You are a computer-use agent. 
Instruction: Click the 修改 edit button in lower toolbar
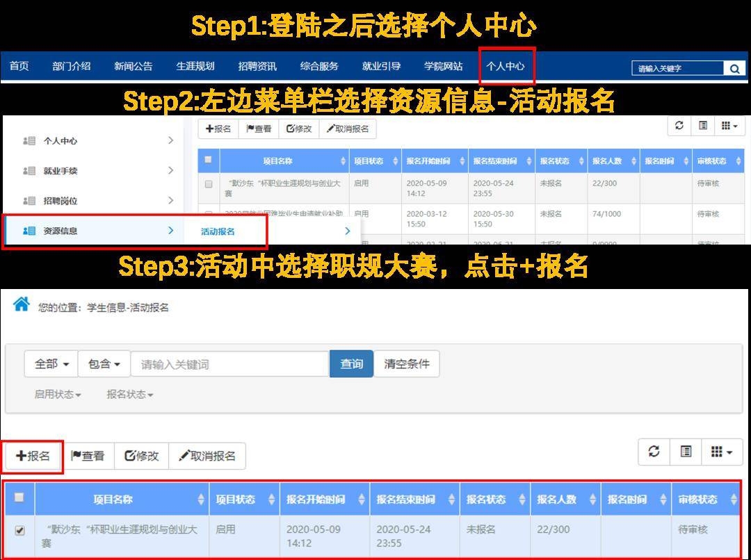142,456
